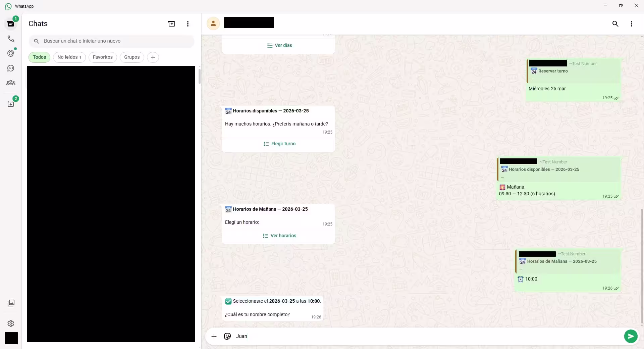The image size is (644, 349).
Task: Enable the Favoritos chat filter
Action: tap(103, 57)
